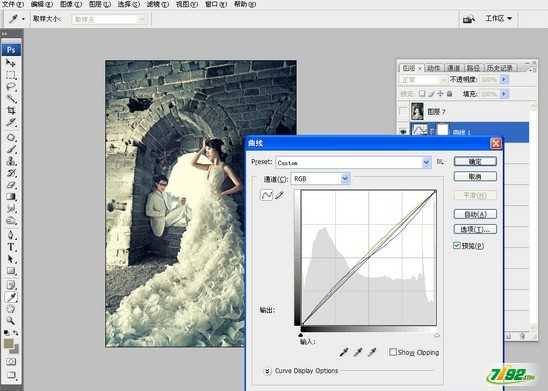548x391 pixels.
Task: Expand Curve Display Options
Action: (267, 371)
